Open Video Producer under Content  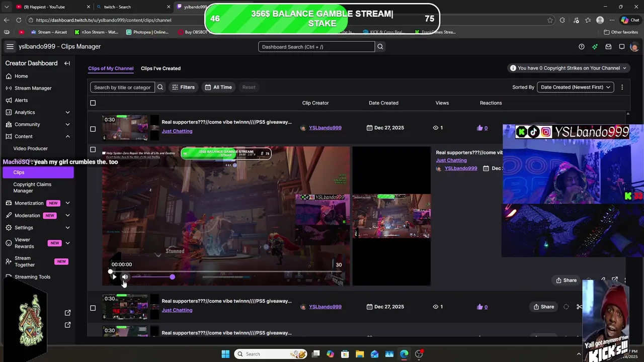[x=30, y=148]
